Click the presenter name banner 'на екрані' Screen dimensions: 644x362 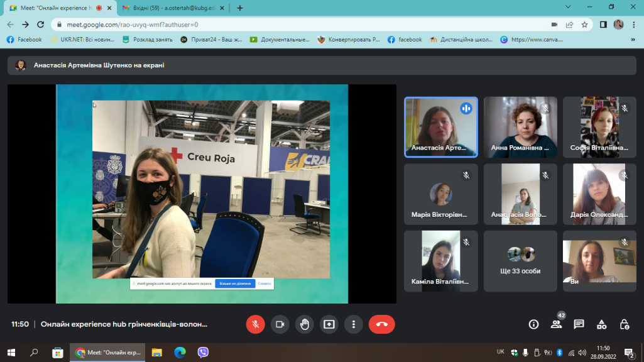pyautogui.click(x=322, y=65)
